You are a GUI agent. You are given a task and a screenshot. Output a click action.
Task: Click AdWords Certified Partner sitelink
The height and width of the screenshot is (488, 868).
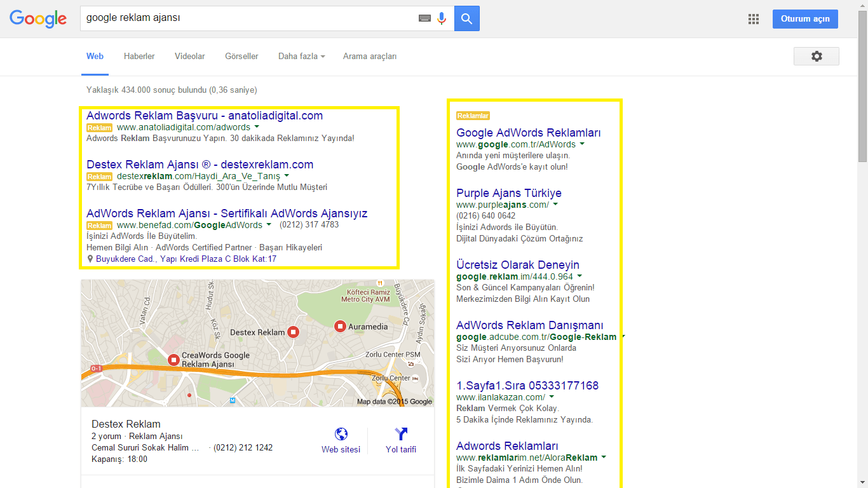click(205, 248)
